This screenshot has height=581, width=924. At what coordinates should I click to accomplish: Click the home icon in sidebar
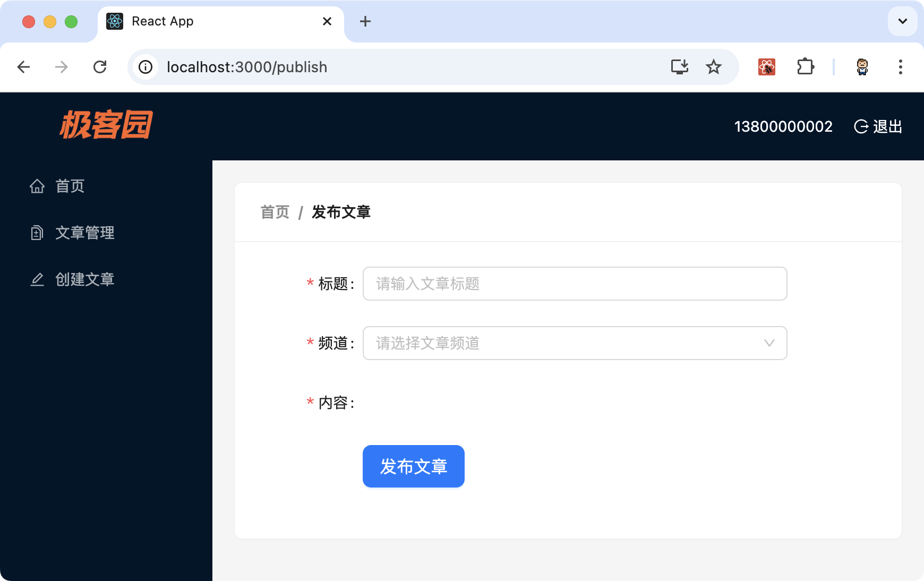(x=37, y=186)
